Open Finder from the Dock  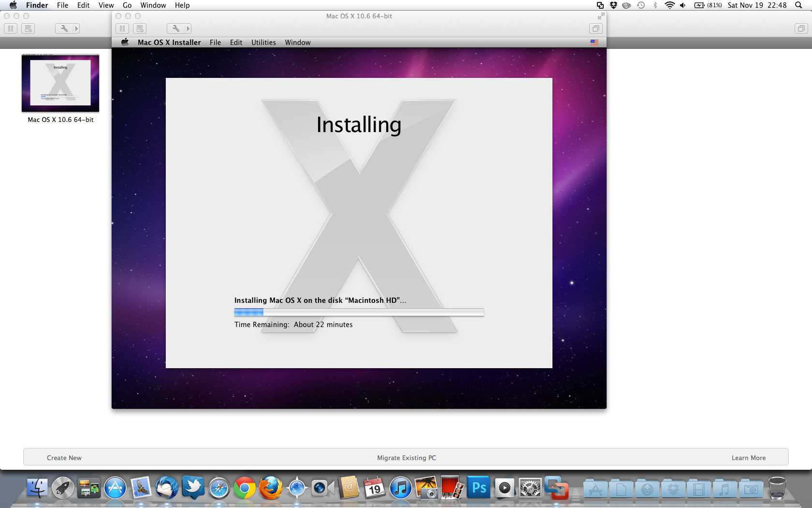pos(37,488)
